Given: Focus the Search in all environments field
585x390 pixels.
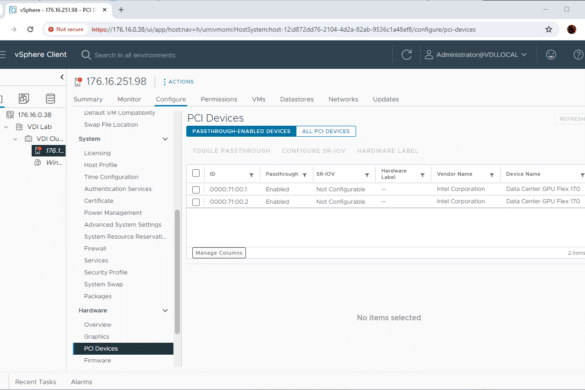Looking at the screenshot, I should click(135, 55).
